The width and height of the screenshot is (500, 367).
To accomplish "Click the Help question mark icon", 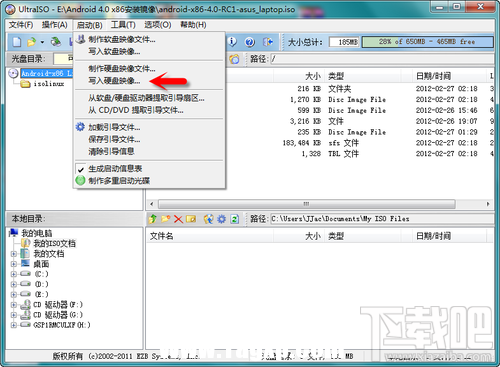I will 250,42.
